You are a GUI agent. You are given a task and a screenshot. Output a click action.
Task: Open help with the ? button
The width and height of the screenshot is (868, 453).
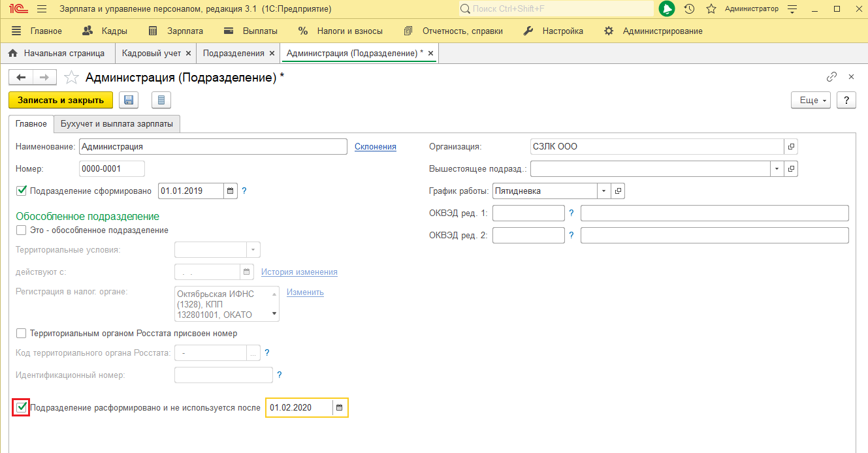tap(846, 101)
